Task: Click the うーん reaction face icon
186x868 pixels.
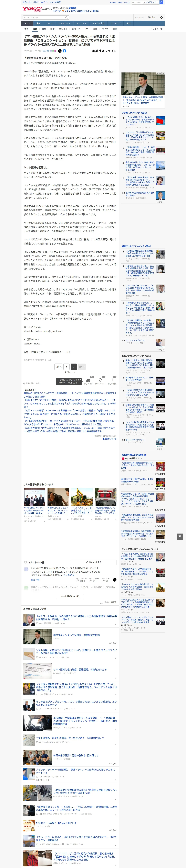Action: point(104,580)
